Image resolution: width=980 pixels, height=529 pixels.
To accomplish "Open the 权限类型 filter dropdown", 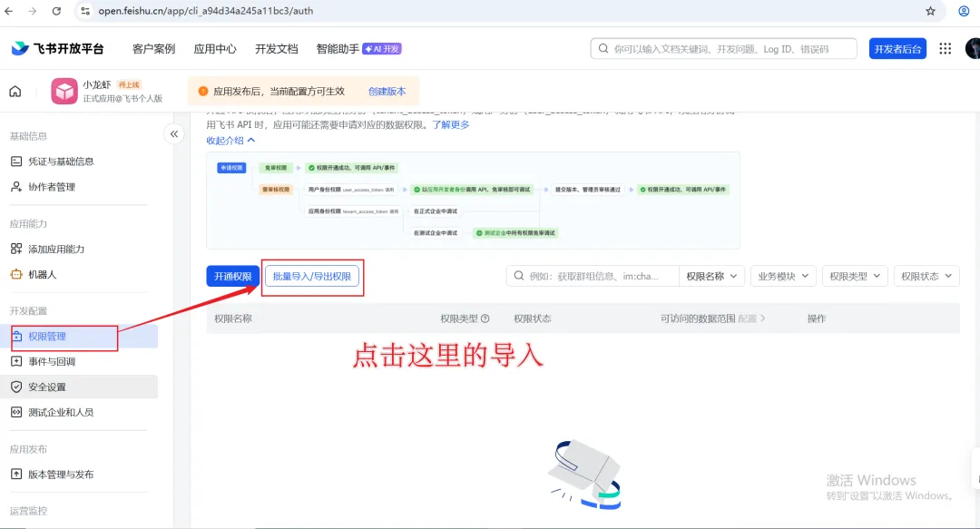I will coord(855,276).
